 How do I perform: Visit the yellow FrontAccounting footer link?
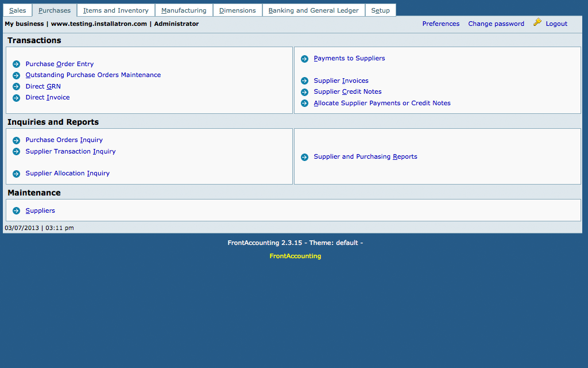(x=295, y=256)
